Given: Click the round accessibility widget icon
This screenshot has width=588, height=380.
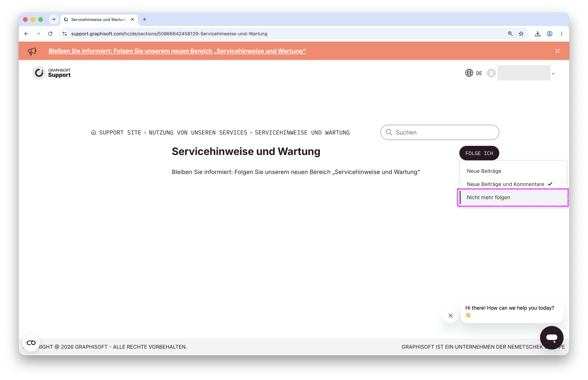Looking at the screenshot, I should pyautogui.click(x=31, y=343).
